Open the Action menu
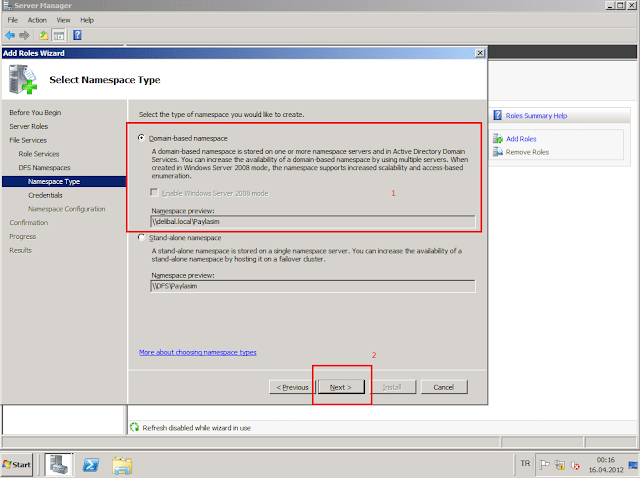 click(37, 20)
